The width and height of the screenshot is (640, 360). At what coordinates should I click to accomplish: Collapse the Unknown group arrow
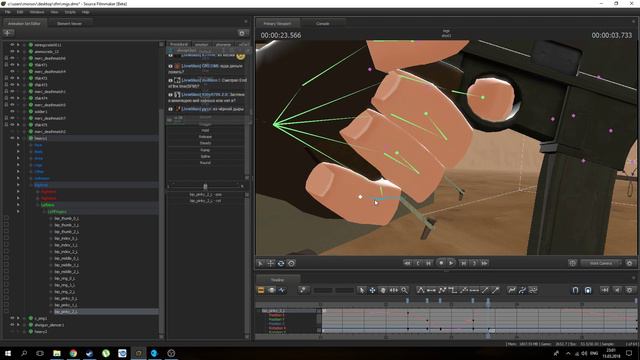pyautogui.click(x=18, y=178)
